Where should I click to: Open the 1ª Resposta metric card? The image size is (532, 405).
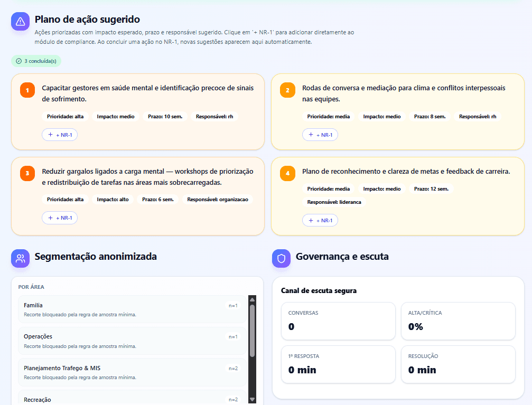338,364
